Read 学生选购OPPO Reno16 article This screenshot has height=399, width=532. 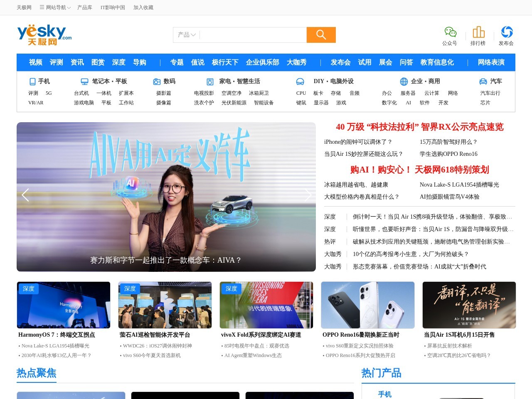pos(449,154)
